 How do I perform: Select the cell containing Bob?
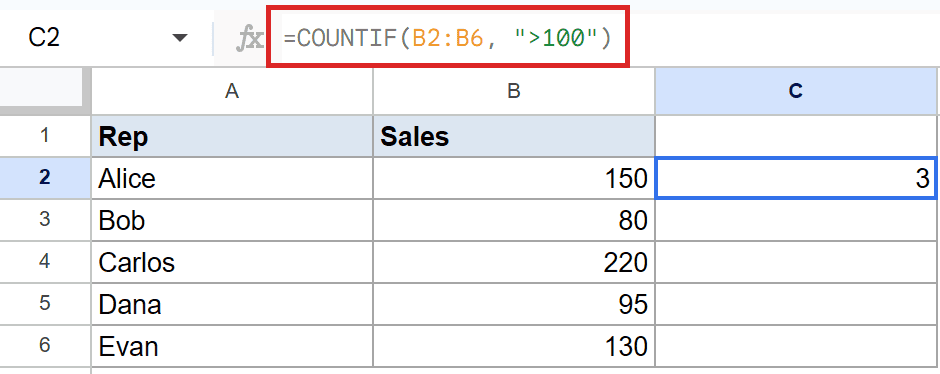point(232,220)
